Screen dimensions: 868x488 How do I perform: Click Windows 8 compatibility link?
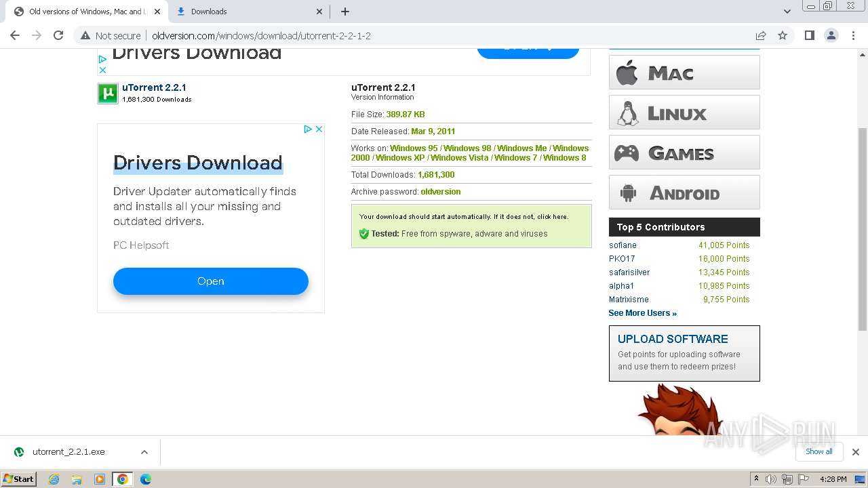tap(565, 158)
